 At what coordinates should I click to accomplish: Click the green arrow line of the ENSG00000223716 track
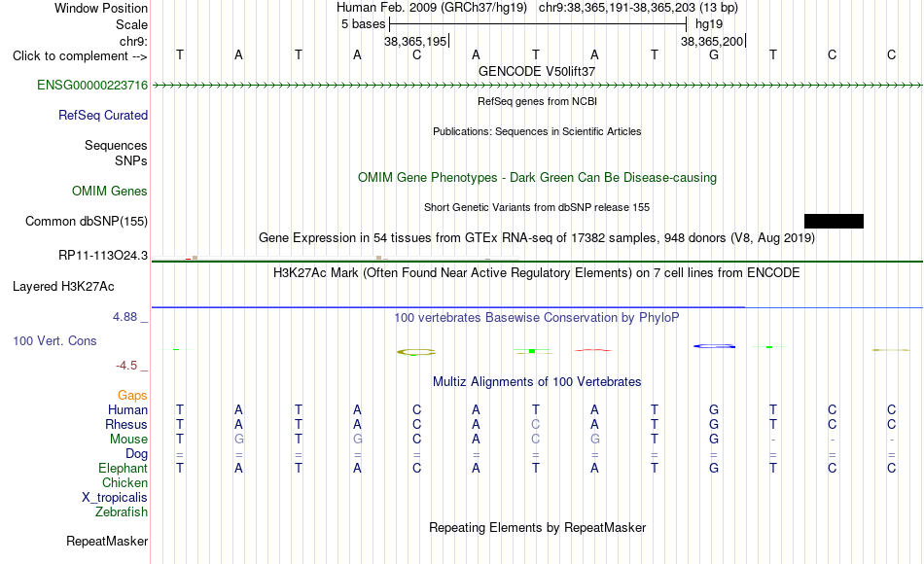pyautogui.click(x=537, y=86)
